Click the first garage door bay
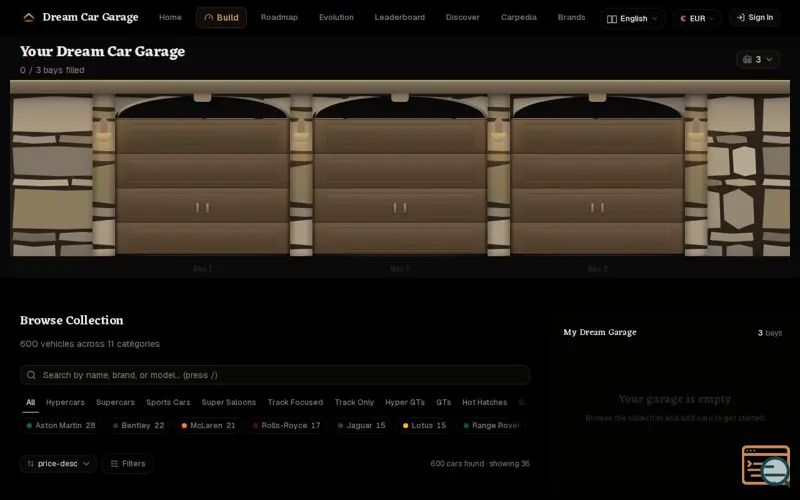 (202, 186)
